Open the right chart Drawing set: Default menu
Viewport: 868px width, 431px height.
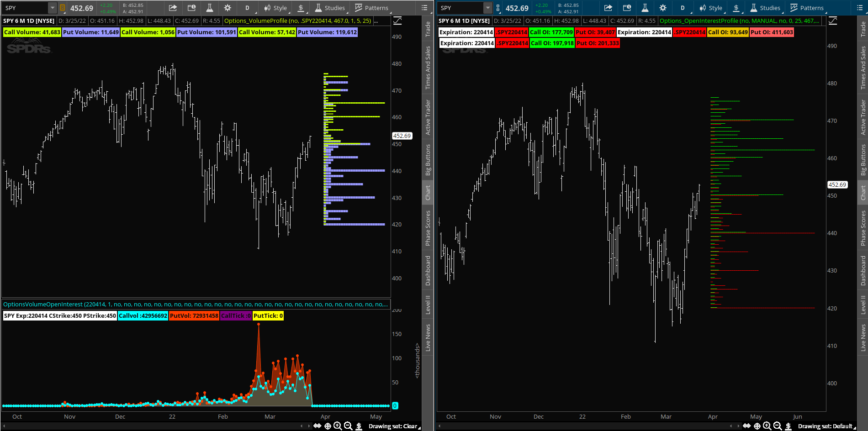point(826,426)
